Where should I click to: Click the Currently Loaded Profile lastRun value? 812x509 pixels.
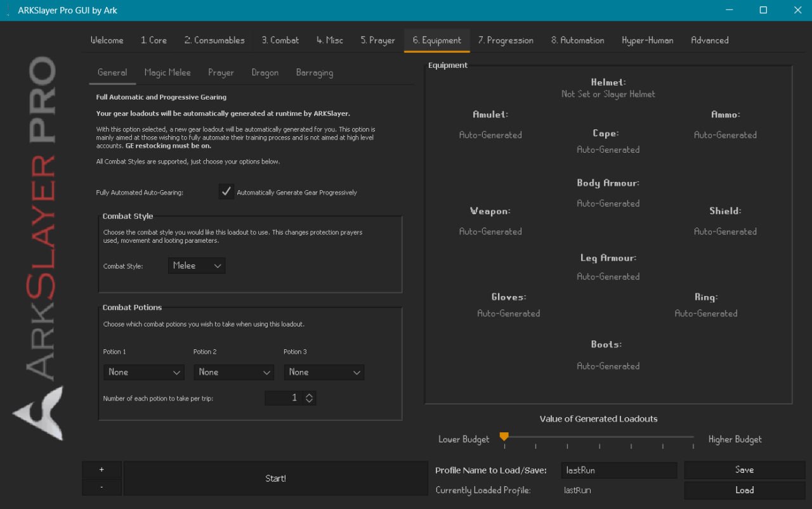coord(577,490)
